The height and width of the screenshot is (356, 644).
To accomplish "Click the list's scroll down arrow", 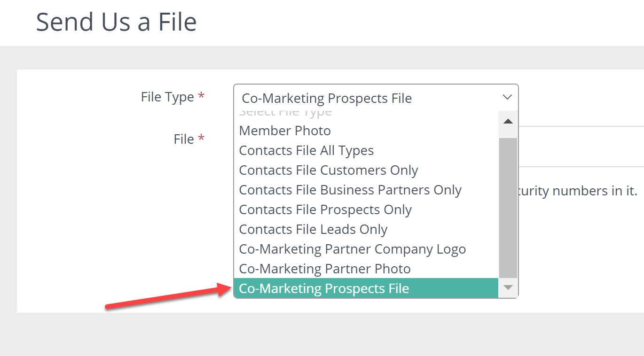I will pos(508,287).
